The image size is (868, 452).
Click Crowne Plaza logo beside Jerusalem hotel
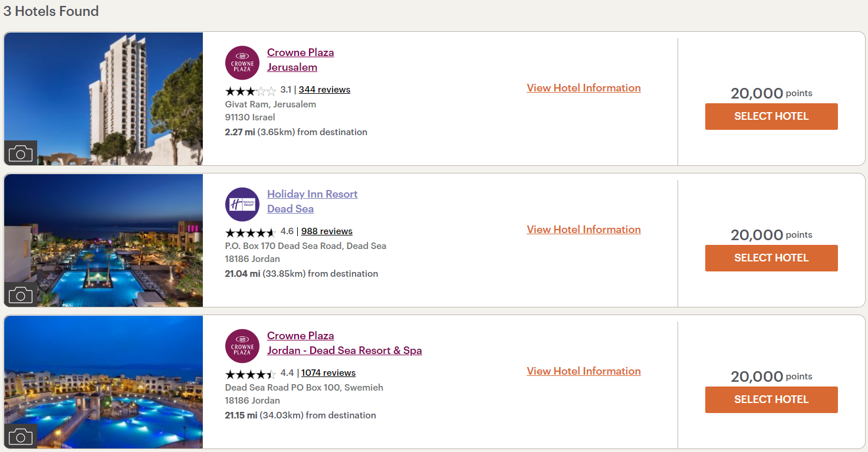(242, 63)
